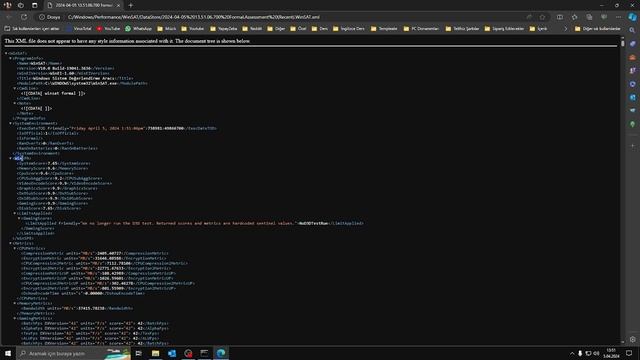Screen dimensions: 640x360
Task: Open the Copilot sidebar button
Action: click(x=632, y=17)
